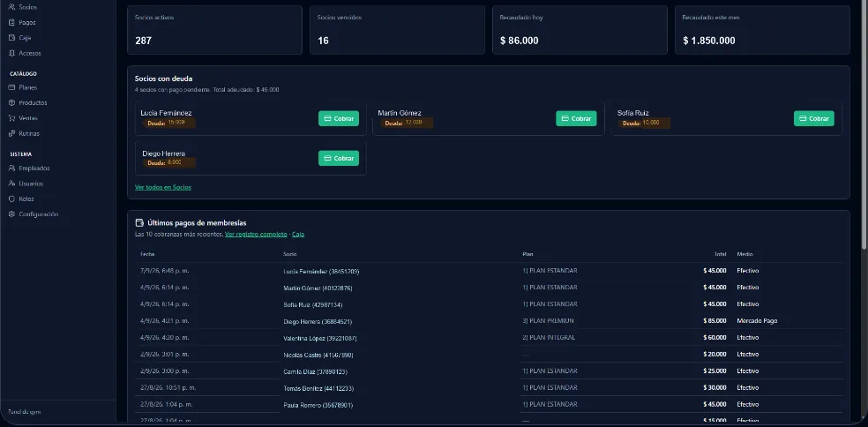Click the Plan column header
The height and width of the screenshot is (427, 868).
point(528,254)
